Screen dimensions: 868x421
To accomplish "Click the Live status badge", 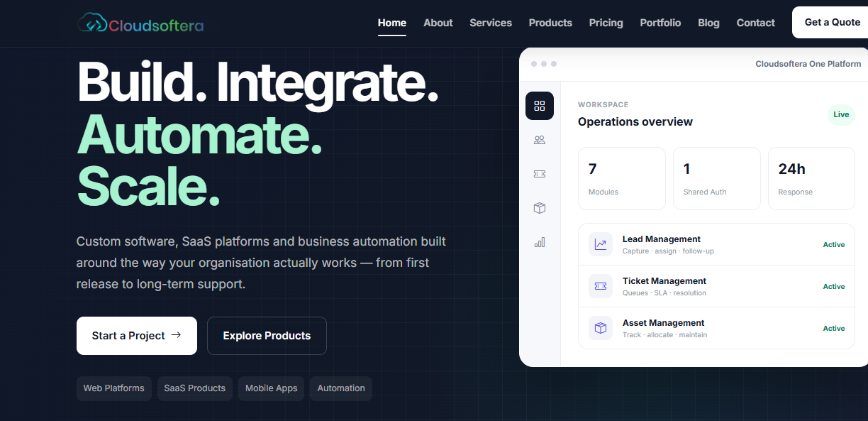I will 841,114.
